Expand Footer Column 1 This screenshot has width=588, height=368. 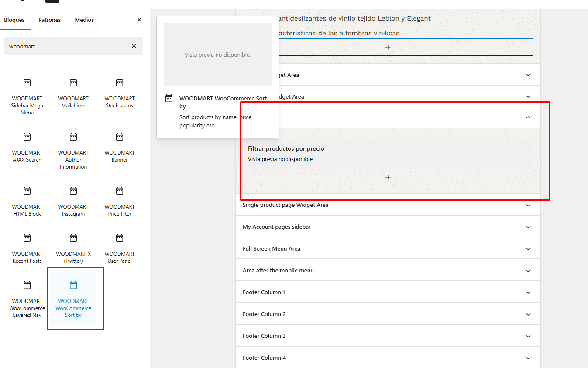point(388,292)
